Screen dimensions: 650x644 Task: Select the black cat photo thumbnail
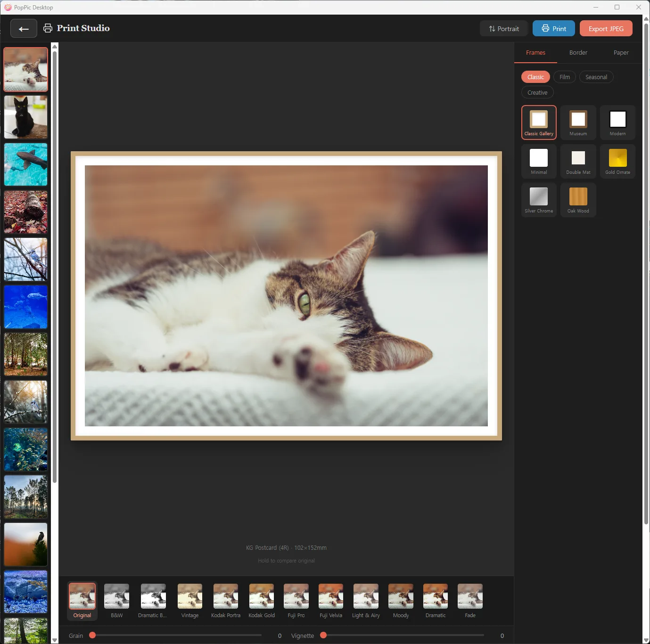[x=26, y=117]
